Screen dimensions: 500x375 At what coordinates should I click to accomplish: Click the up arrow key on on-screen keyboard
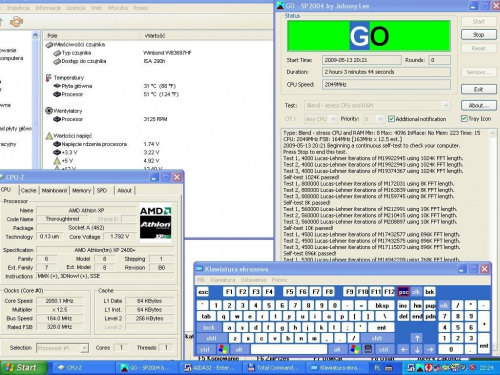[x=417, y=338]
